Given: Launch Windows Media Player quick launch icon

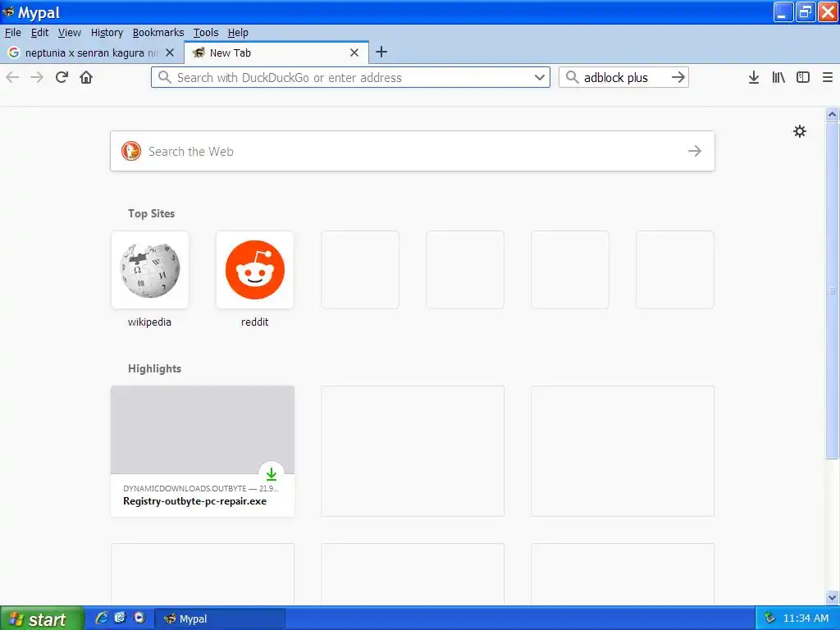Looking at the screenshot, I should [x=139, y=619].
